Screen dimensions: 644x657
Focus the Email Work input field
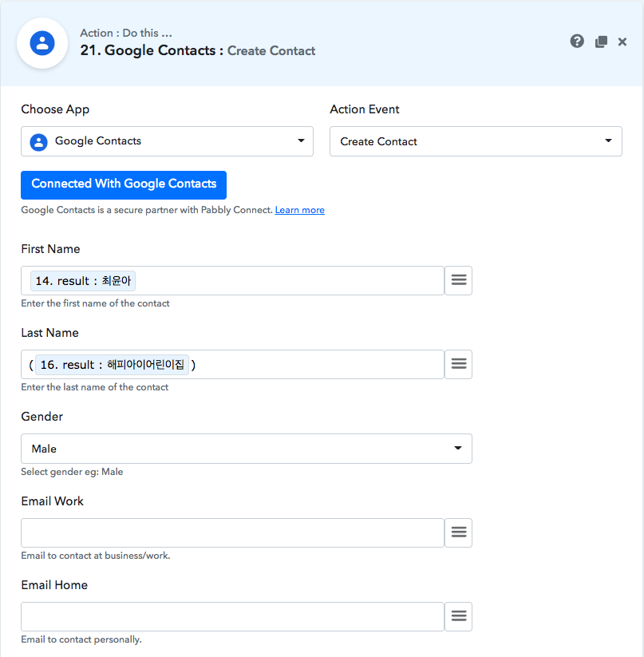click(x=232, y=532)
